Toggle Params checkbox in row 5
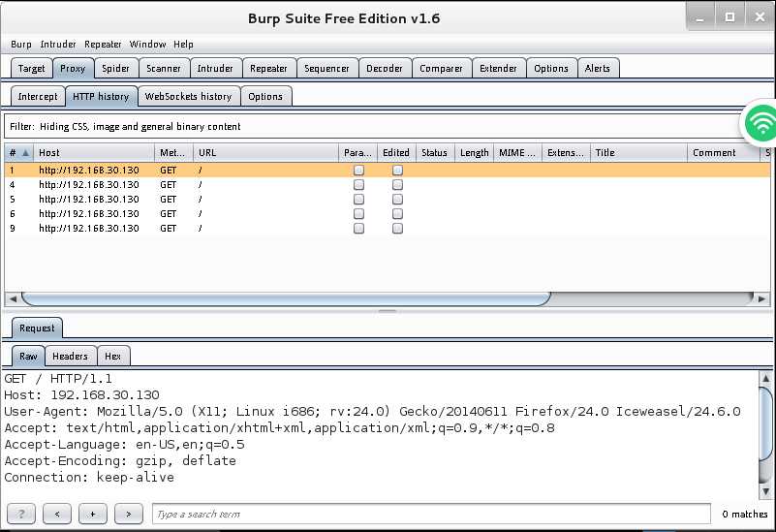This screenshot has height=532, width=776. point(358,199)
